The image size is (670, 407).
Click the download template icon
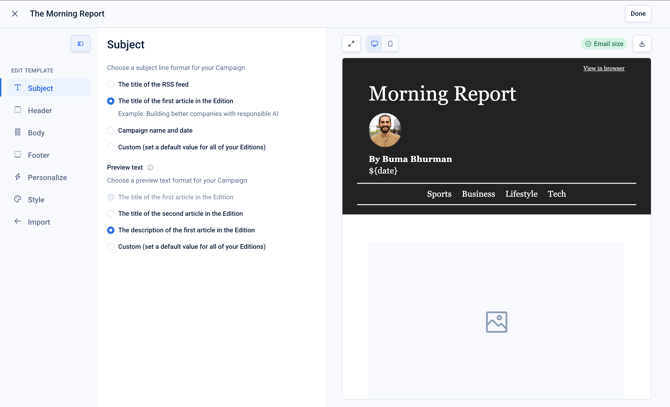click(x=642, y=44)
